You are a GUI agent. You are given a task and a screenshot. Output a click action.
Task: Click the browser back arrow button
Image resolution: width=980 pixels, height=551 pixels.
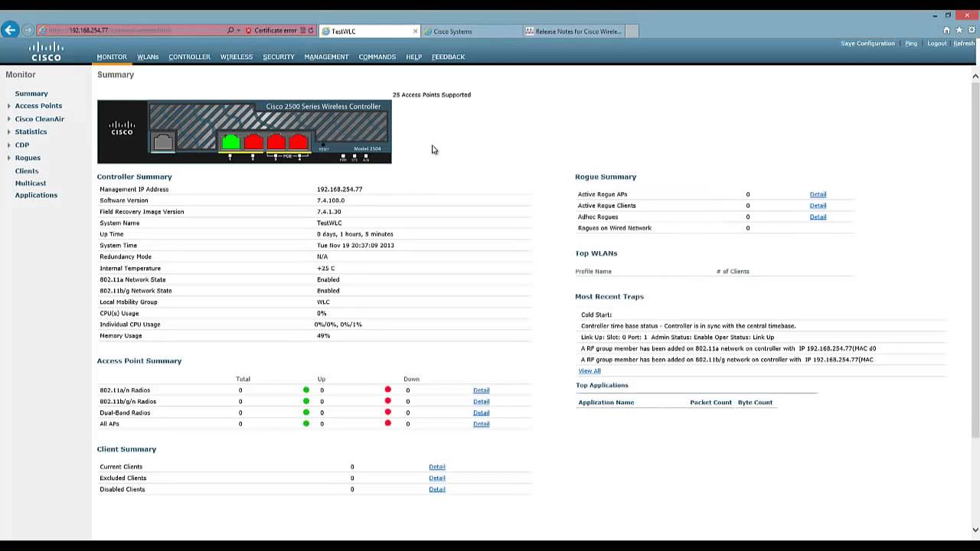point(10,30)
